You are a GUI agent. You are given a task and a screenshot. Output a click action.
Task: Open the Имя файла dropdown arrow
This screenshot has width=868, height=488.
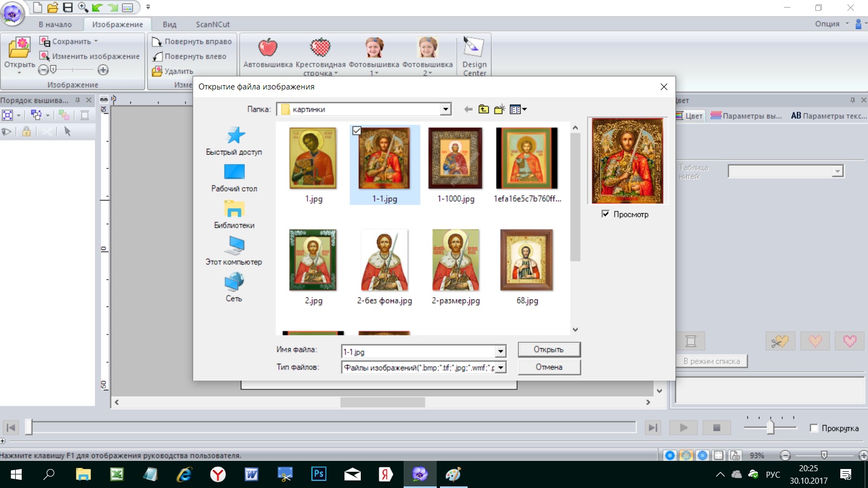click(x=500, y=352)
